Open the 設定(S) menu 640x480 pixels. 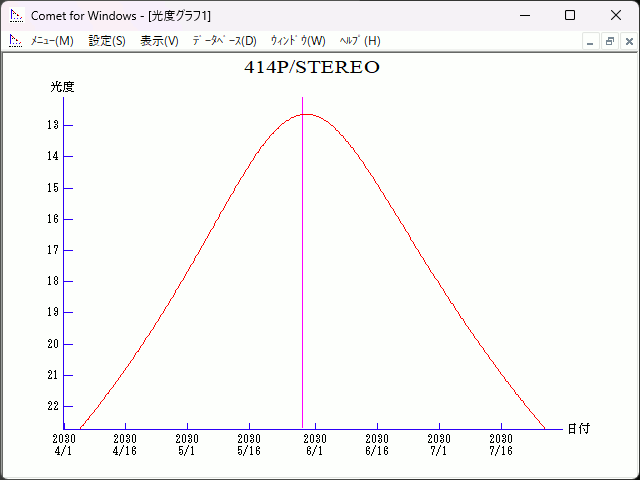click(x=107, y=41)
